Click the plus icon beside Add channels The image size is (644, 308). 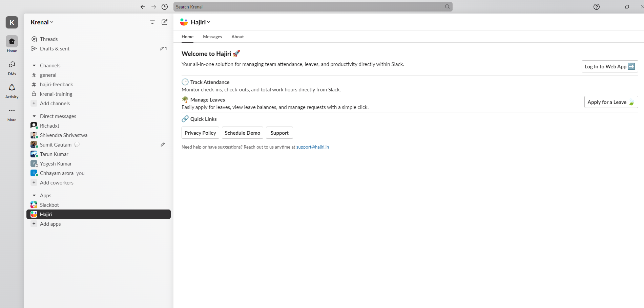click(x=34, y=103)
